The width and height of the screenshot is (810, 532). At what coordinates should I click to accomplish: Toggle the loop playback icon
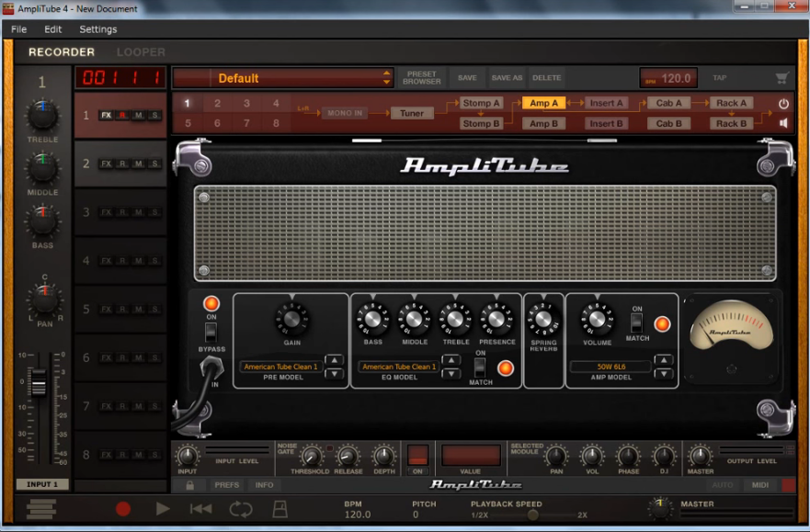coord(241,509)
